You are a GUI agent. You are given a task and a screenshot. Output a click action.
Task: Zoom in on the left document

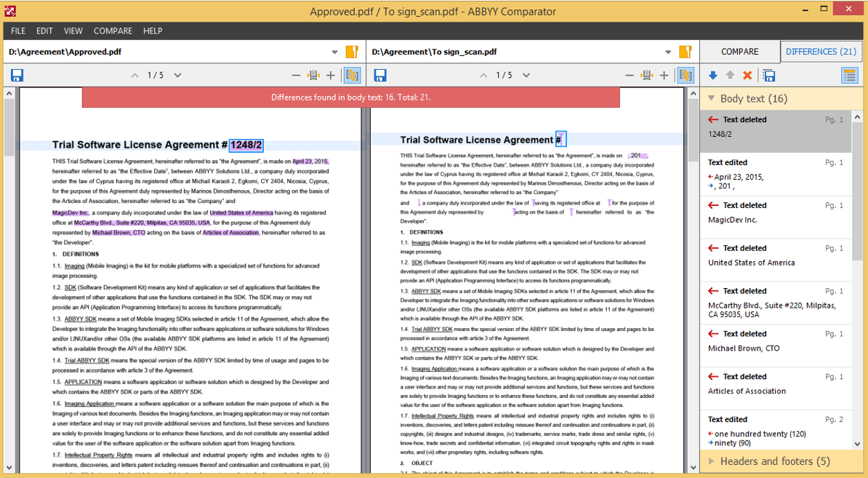point(331,76)
